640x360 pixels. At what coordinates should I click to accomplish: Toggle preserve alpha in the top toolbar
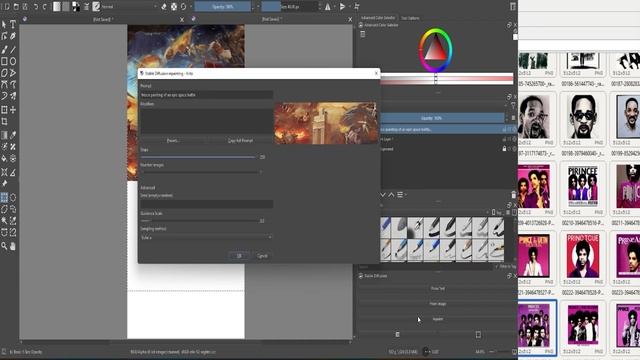click(x=174, y=7)
